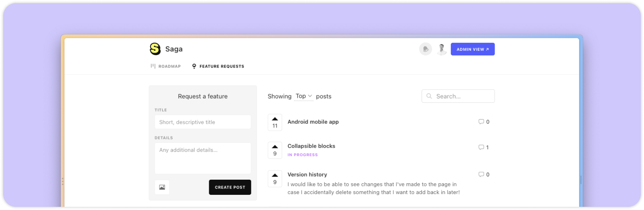Switch to the Roadmap tab
Viewport: 644px width, 210px height.
pyautogui.click(x=166, y=66)
